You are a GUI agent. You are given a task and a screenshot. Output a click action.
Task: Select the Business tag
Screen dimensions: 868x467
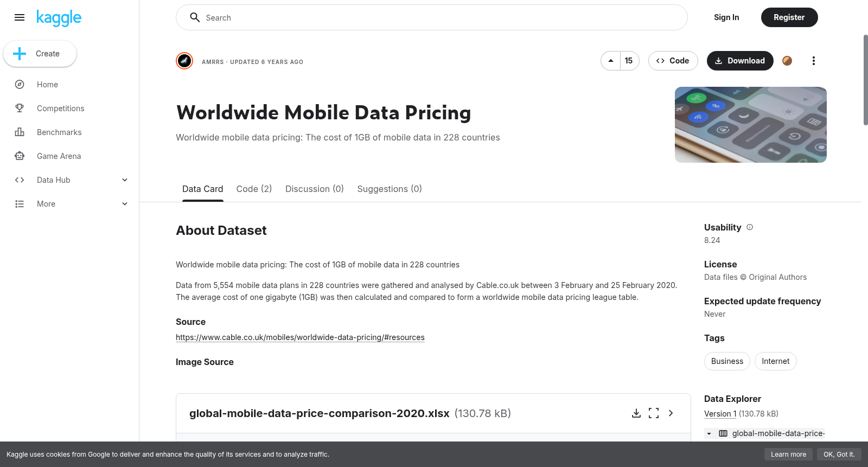coord(727,361)
